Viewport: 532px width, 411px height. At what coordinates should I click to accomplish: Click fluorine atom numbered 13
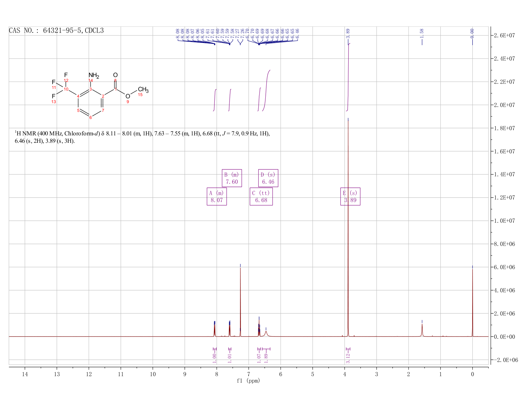tap(54, 96)
